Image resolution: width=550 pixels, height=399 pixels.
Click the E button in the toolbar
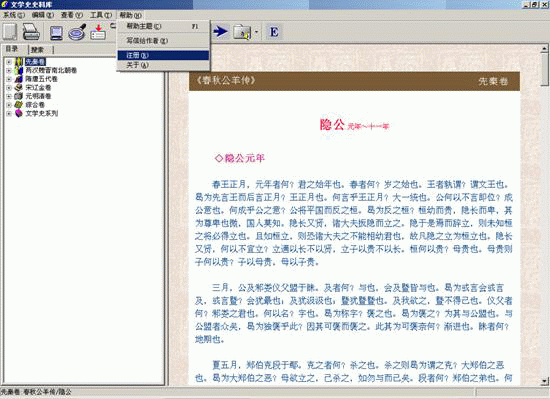point(274,32)
